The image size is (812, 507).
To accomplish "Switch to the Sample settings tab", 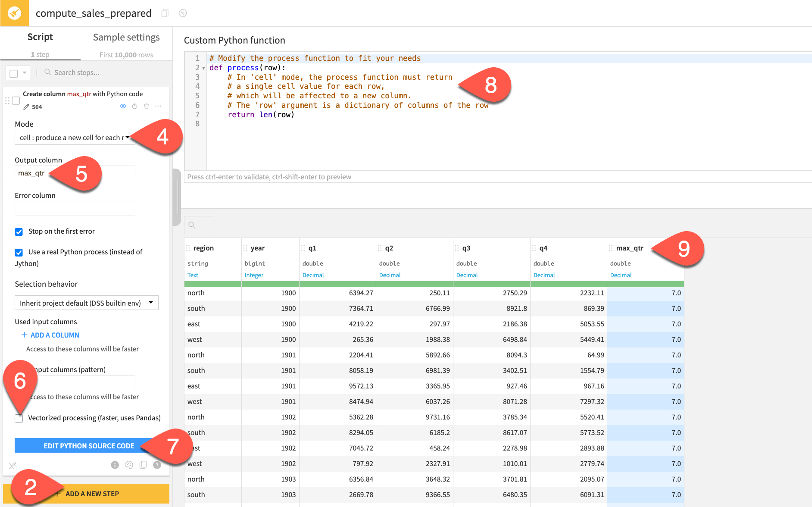I will [126, 38].
